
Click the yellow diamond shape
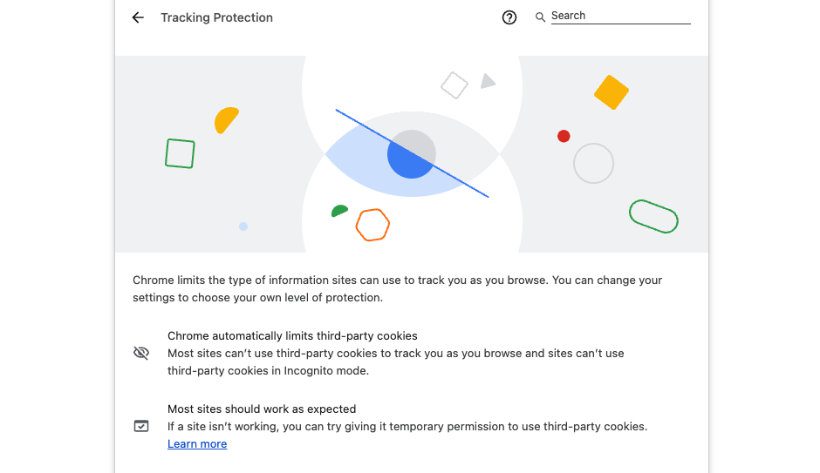(x=611, y=92)
